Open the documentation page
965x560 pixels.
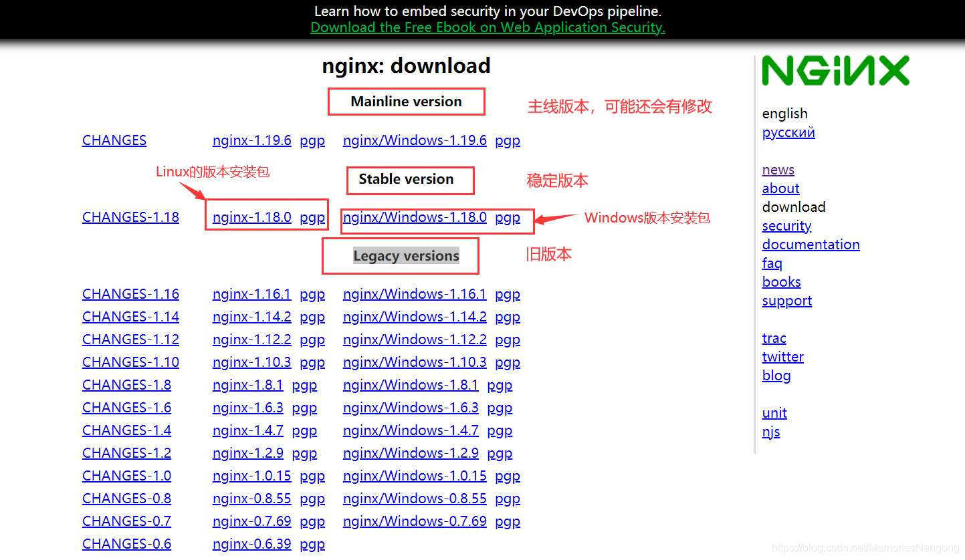coord(811,245)
